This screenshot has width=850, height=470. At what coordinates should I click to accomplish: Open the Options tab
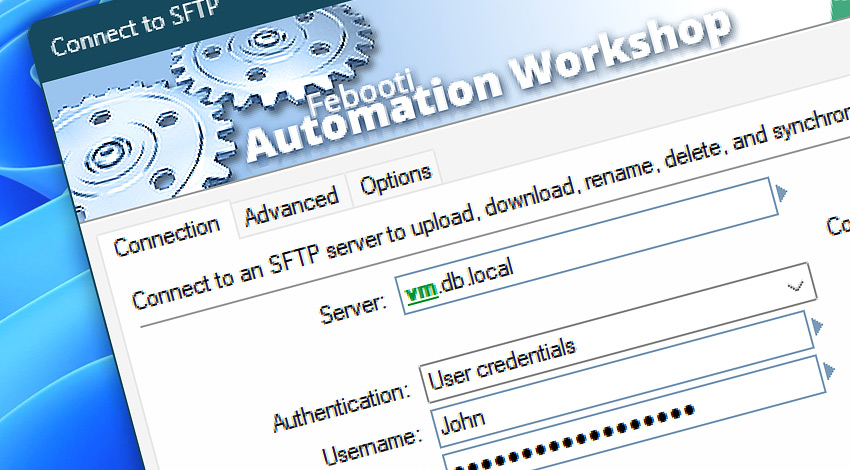tap(395, 179)
